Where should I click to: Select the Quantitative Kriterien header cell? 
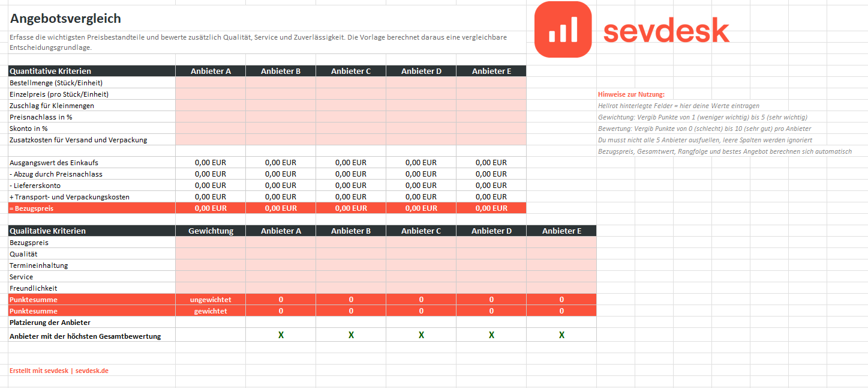coord(92,71)
